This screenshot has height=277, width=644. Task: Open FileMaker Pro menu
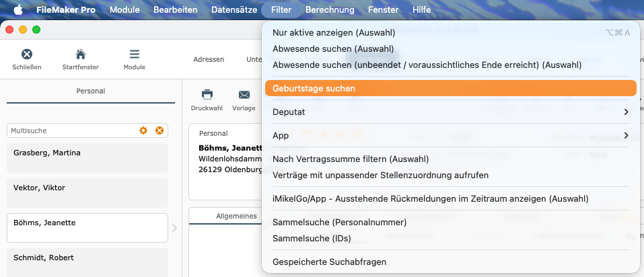coord(66,10)
